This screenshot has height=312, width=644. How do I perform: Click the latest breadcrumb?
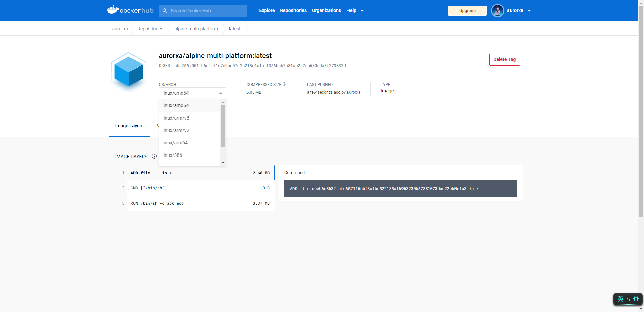[235, 29]
